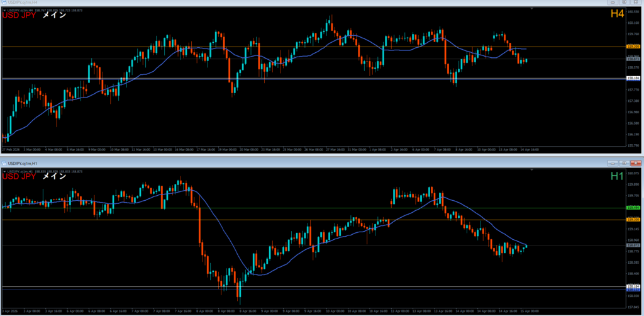Screen dimensions: 644x316
Task: Close the USDJPY H1 chart window
Action: coord(635,163)
